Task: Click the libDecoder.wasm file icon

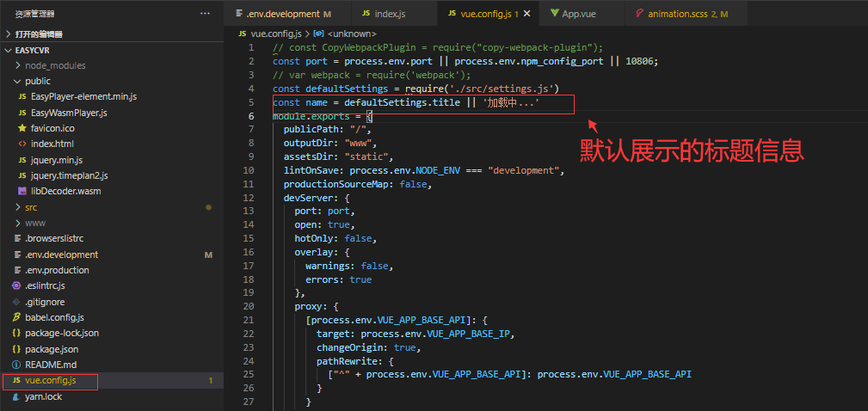Action: click(22, 192)
